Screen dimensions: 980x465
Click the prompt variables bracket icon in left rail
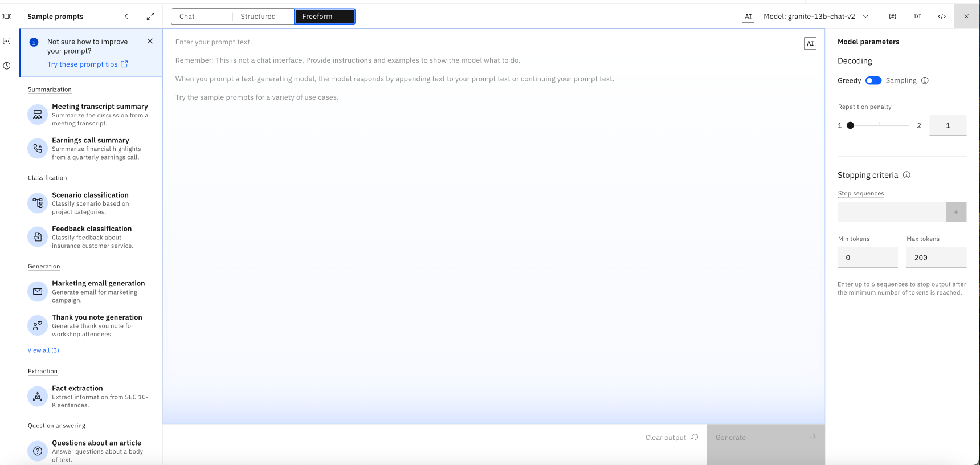pyautogui.click(x=7, y=41)
